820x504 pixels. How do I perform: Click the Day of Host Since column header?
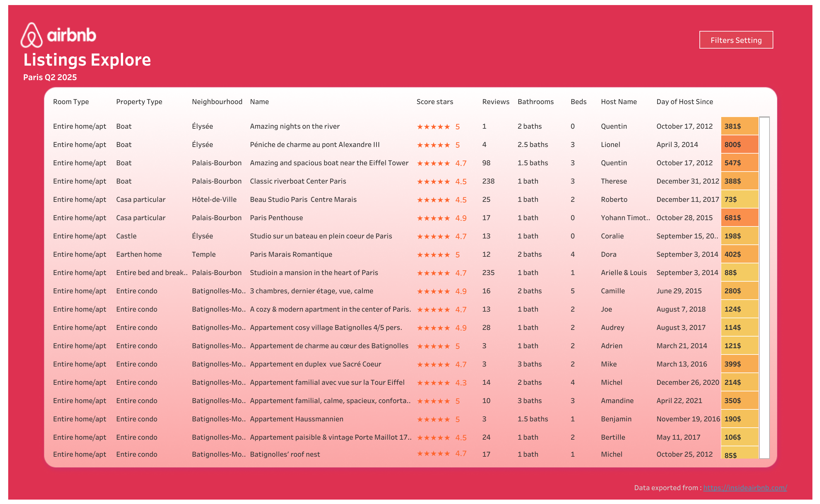pos(684,102)
